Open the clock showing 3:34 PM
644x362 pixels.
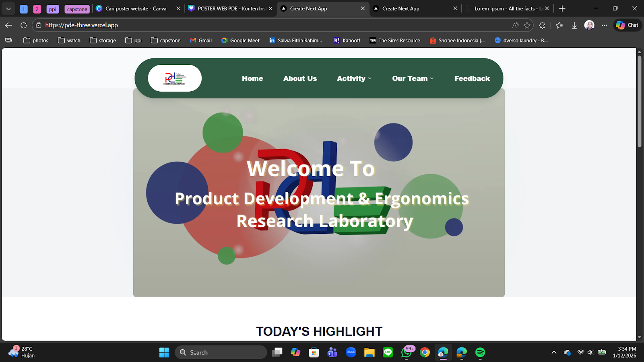625,352
